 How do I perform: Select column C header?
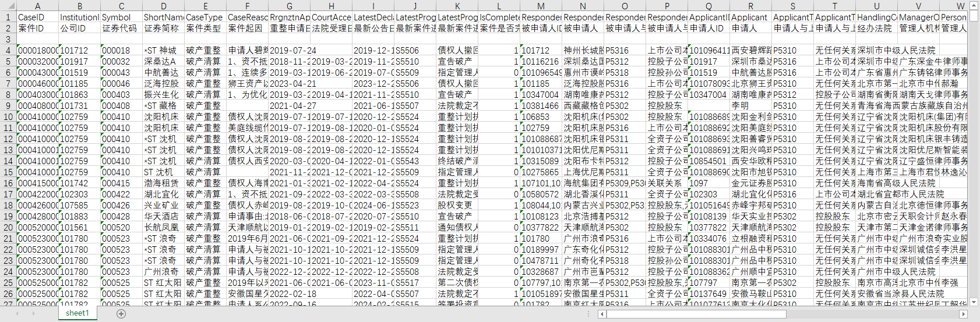[x=121, y=6]
